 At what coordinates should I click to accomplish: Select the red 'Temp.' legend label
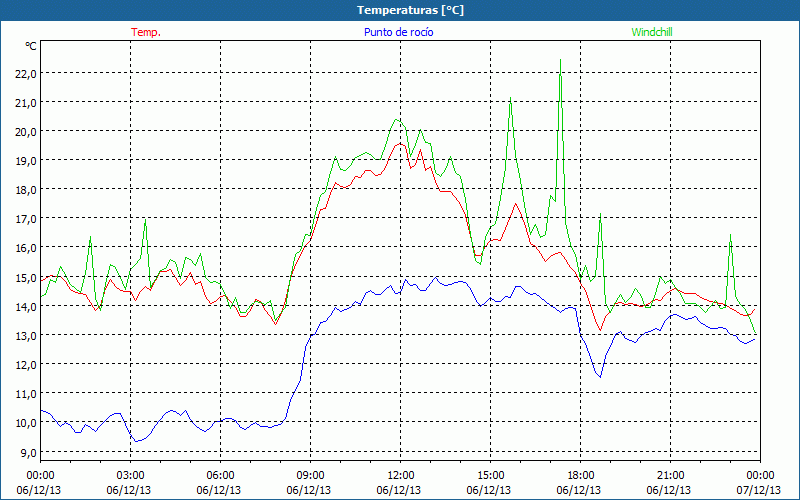click(146, 32)
